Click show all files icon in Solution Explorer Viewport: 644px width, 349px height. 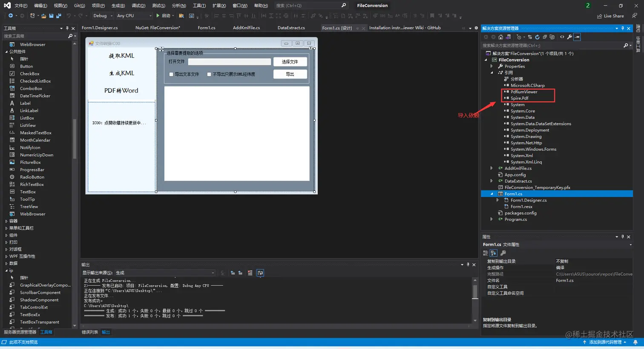coord(552,37)
